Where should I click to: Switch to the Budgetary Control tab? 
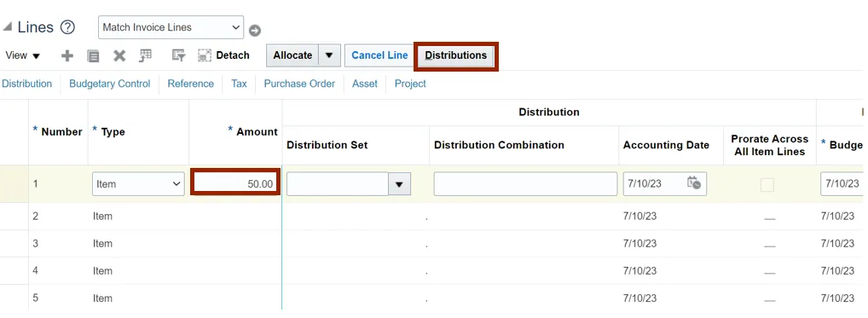tap(110, 84)
